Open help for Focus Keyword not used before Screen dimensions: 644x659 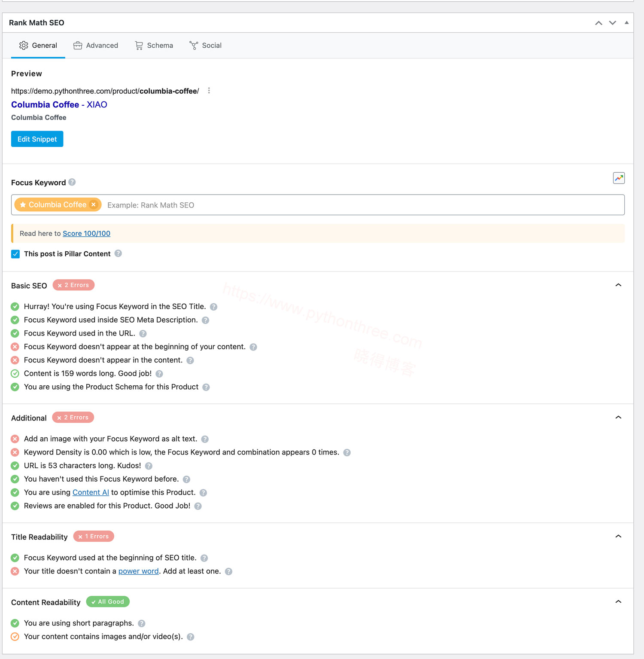coord(186,479)
